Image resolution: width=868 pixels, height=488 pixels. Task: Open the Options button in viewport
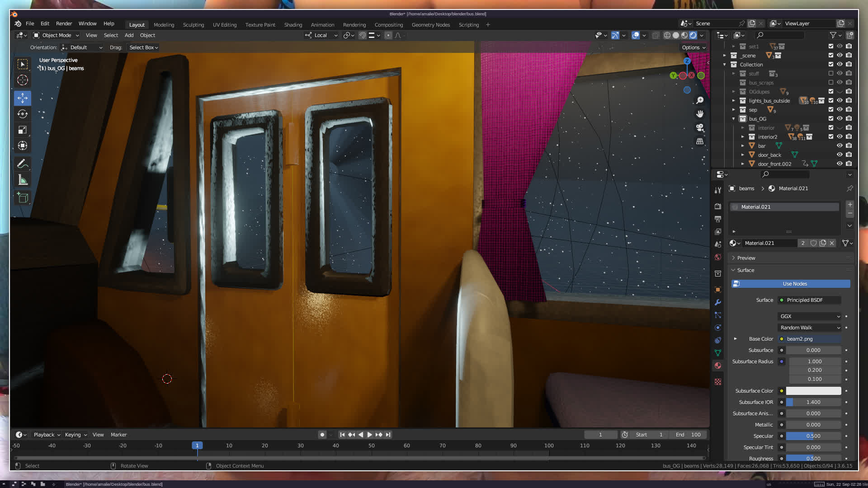(x=693, y=47)
